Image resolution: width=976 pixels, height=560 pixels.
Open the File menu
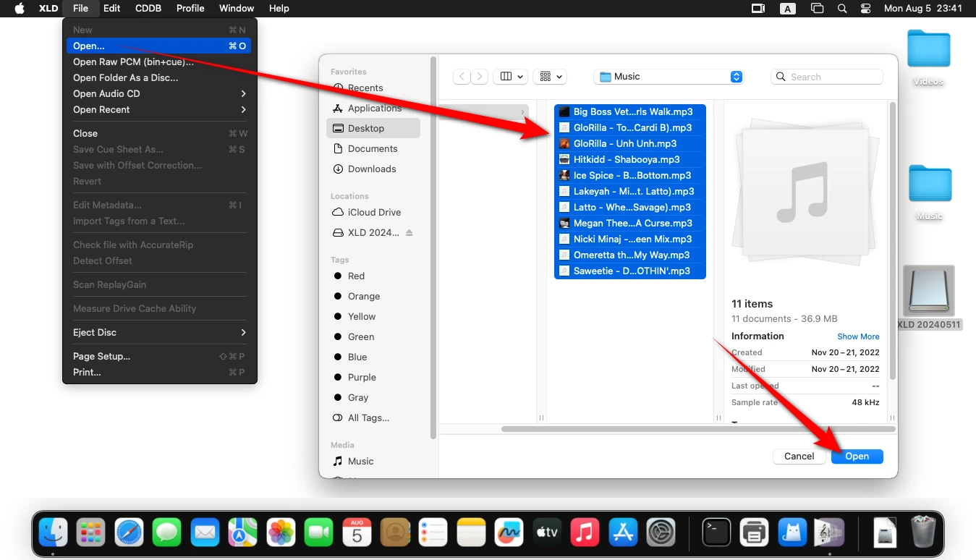pyautogui.click(x=80, y=9)
